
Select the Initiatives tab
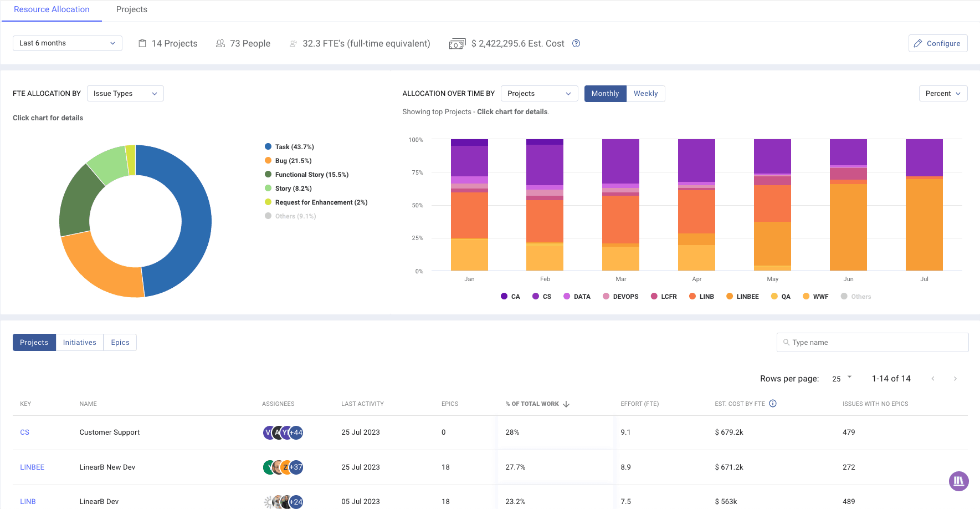tap(80, 343)
